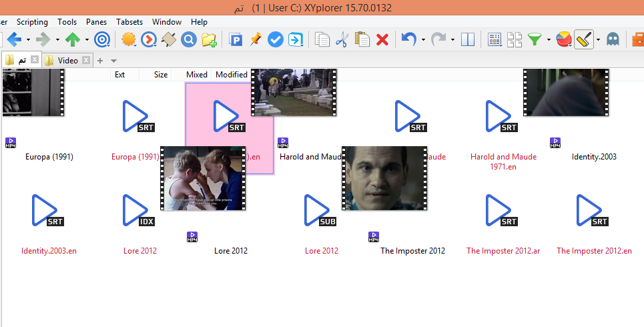
Task: Toggle the Visual Filter funnel icon
Action: (535, 39)
